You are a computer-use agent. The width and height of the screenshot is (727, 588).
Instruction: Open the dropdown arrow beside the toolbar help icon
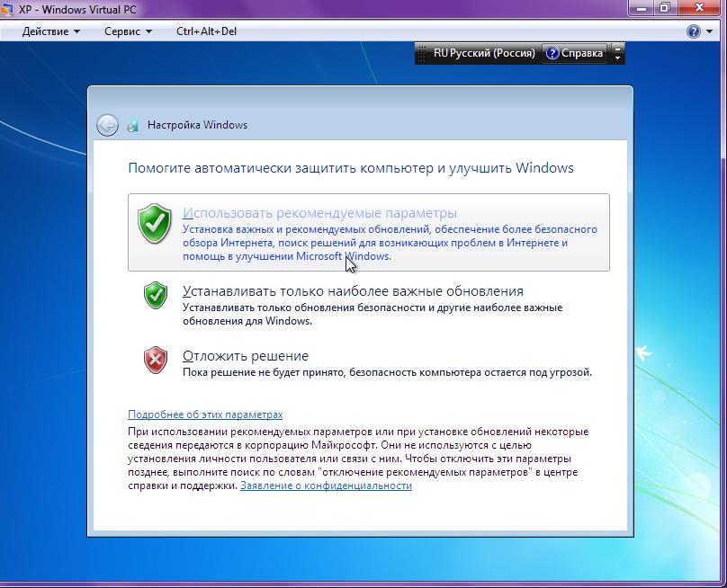709,31
